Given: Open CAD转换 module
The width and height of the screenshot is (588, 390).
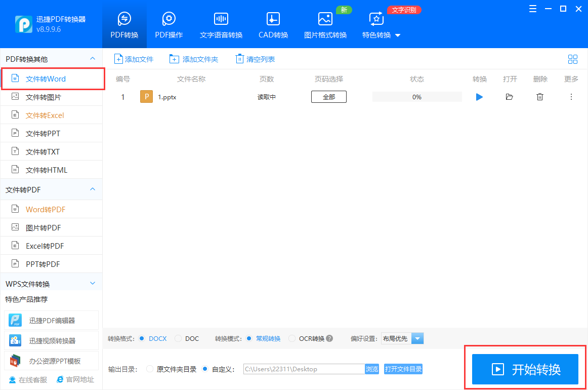Looking at the screenshot, I should point(273,24).
